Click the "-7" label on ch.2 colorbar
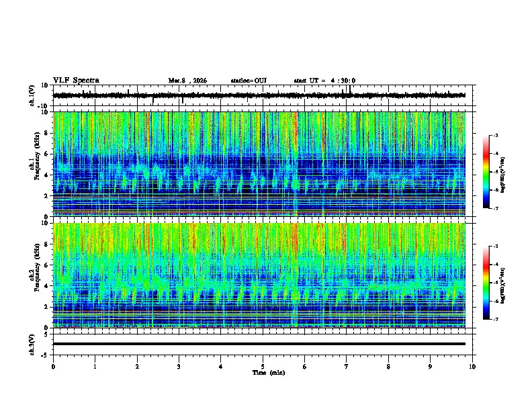Image resolution: width=532 pixels, height=411 pixels. (496, 320)
